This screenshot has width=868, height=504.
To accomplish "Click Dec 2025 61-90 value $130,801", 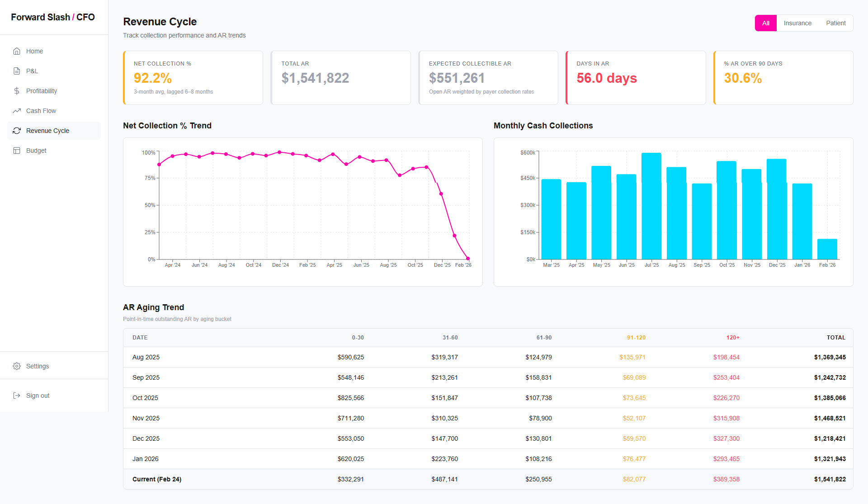I will click(538, 438).
